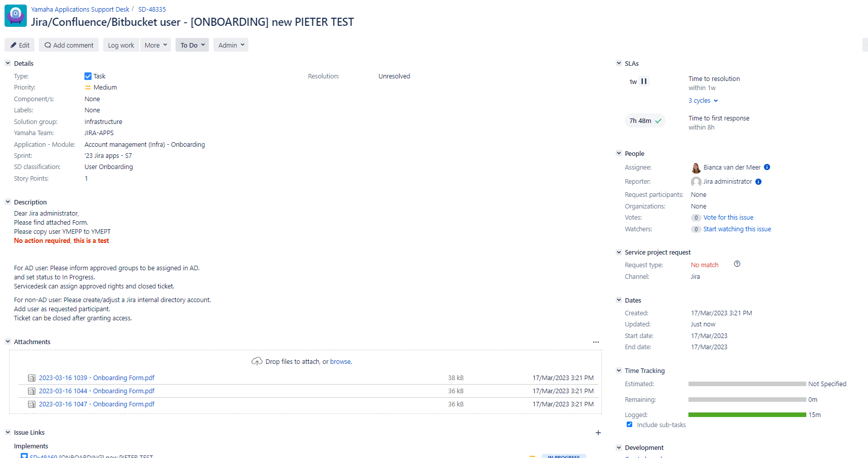Image resolution: width=868 pixels, height=458 pixels.
Task: Open 2023-03-16 1039 - Onboarding Form.pdf
Action: pyautogui.click(x=97, y=378)
